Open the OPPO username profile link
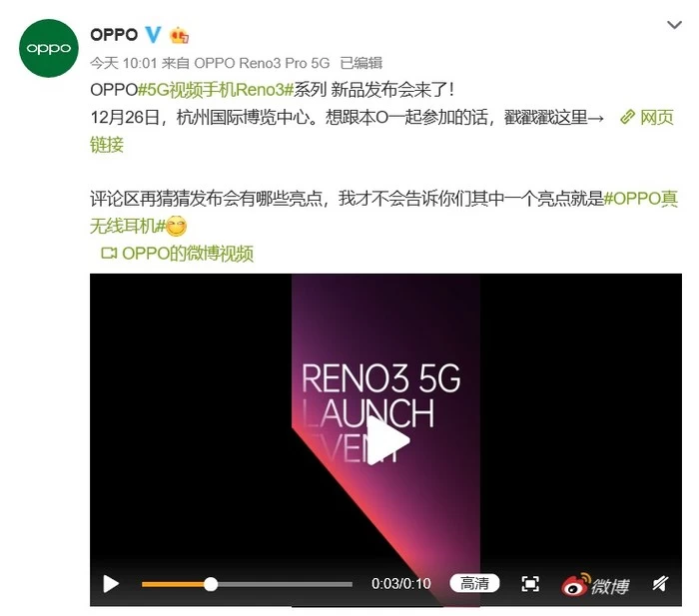 [114, 35]
